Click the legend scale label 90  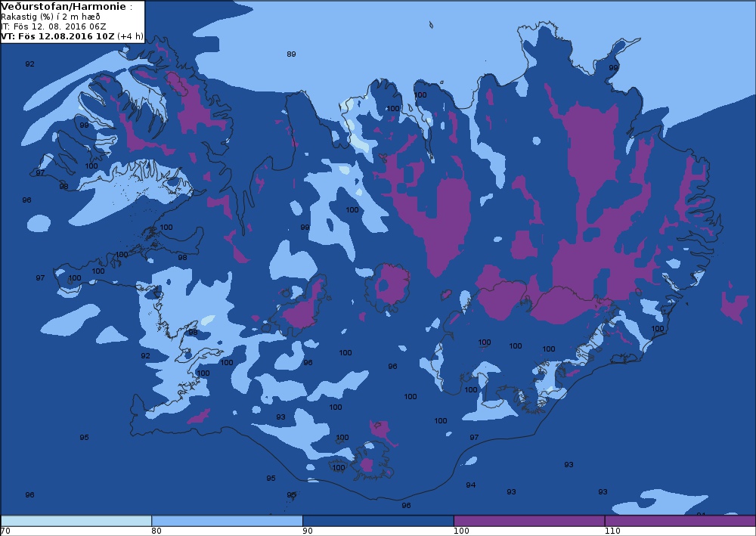pyautogui.click(x=307, y=531)
